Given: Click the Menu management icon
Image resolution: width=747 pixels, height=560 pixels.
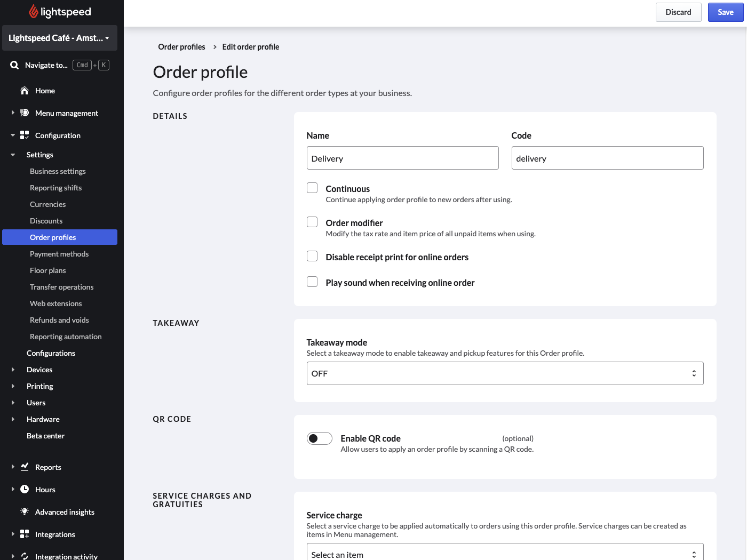Looking at the screenshot, I should (25, 113).
